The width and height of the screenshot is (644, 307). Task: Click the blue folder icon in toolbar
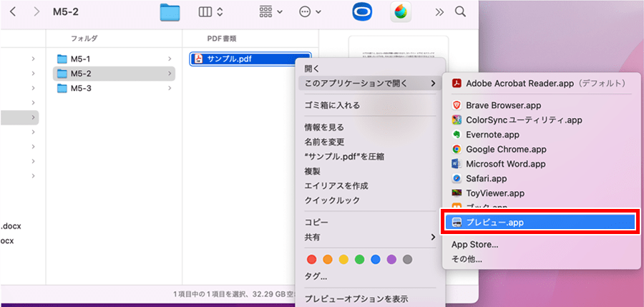tap(170, 12)
